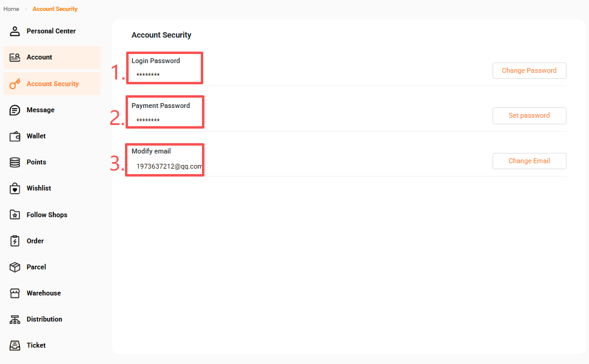Click the Follow Shops star folder icon
Screen dimensions: 589x364
(15, 215)
